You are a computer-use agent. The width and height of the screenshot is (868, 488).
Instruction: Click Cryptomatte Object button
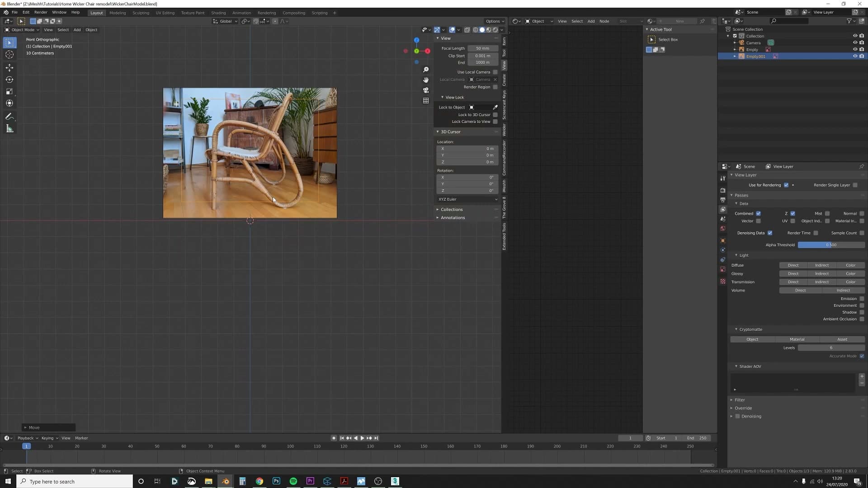752,339
